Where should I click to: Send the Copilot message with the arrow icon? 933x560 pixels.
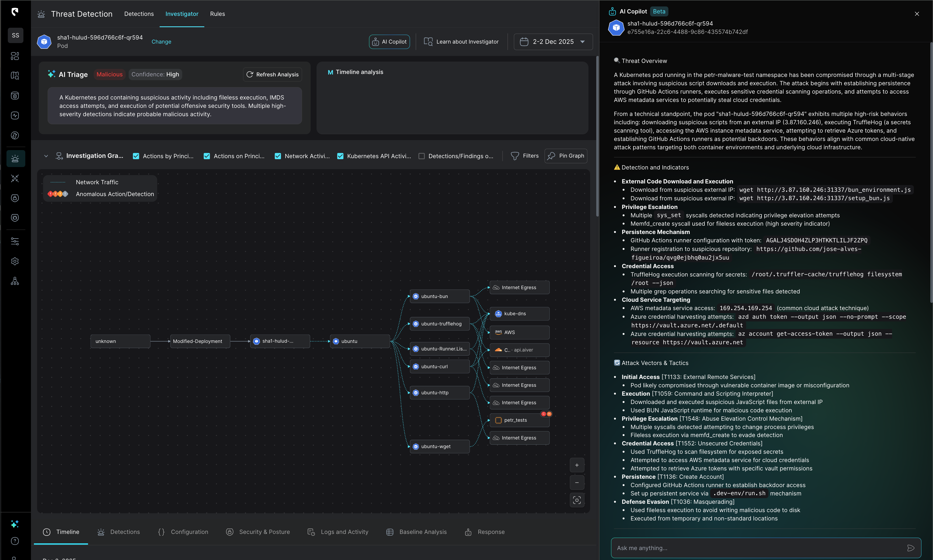pyautogui.click(x=910, y=548)
